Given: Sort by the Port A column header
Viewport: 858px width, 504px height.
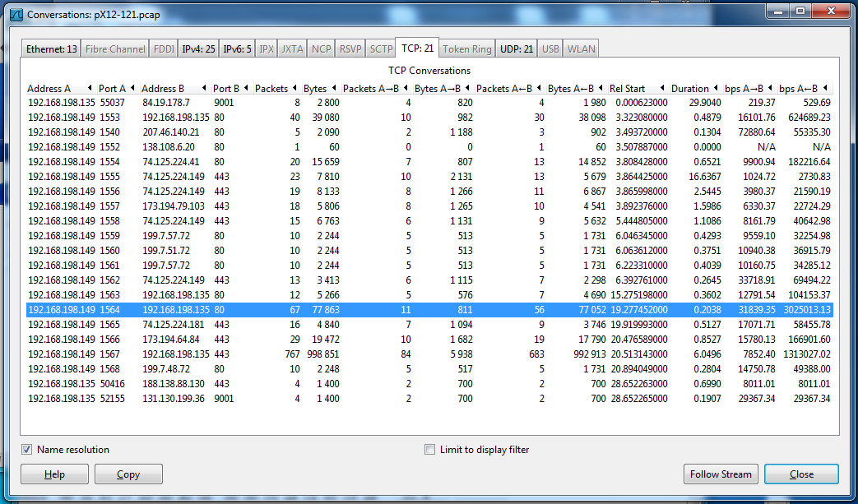Looking at the screenshot, I should coord(112,89).
